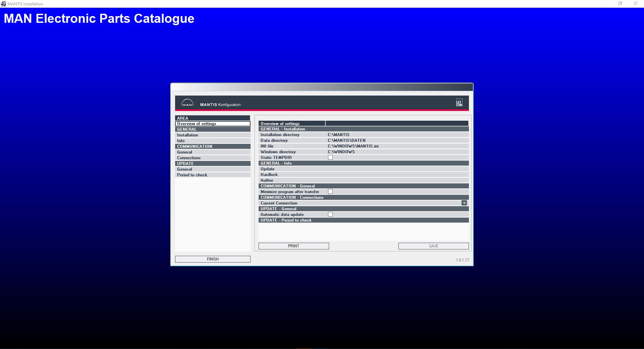This screenshot has height=349, width=644.
Task: Click the Update row under GENERAL - Info
Action: click(364, 169)
